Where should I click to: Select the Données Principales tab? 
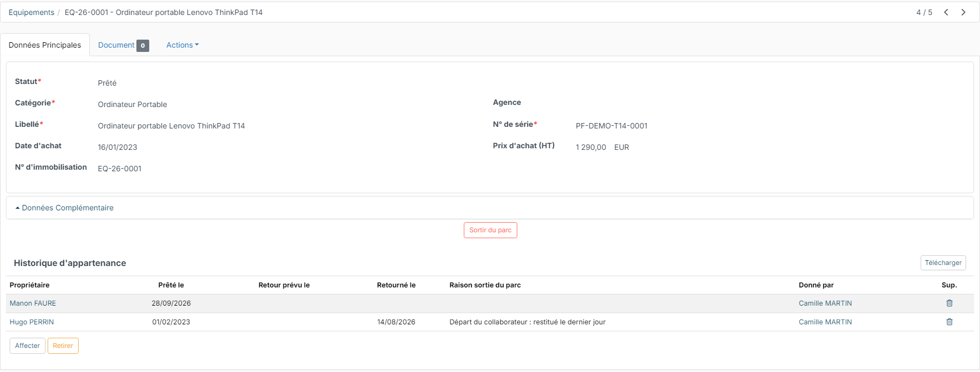(45, 45)
